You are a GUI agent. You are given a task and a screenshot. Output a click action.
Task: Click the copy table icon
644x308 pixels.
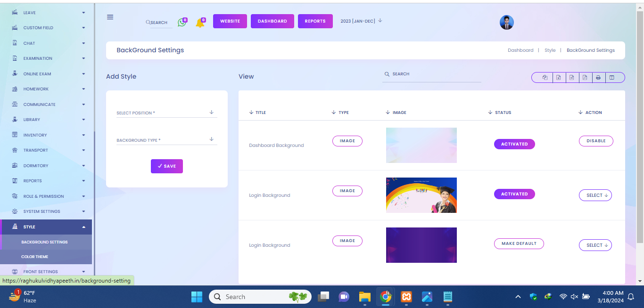545,78
